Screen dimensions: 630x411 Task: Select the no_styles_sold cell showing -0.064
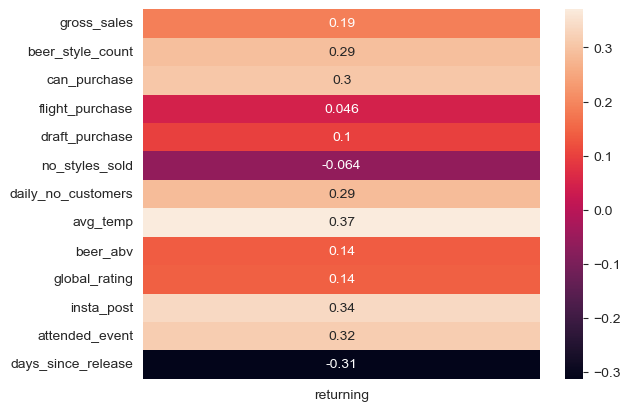[342, 166]
